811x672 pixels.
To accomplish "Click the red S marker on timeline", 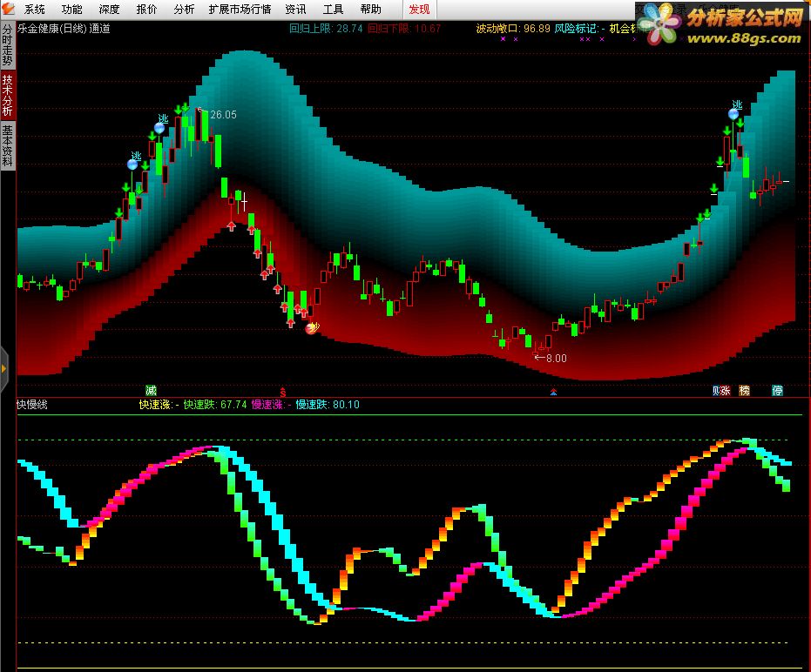I will 283,392.
